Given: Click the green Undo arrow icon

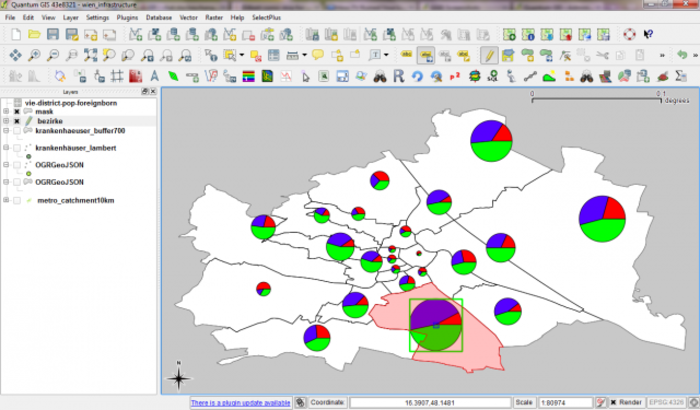Looking at the screenshot, I should coord(682,55).
